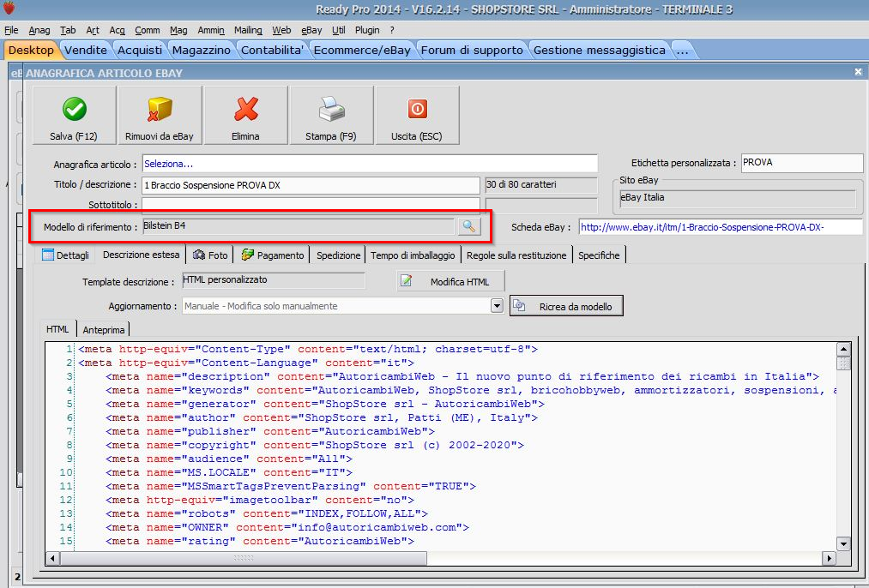The width and height of the screenshot is (869, 588).
Task: Open the Tempo di imballaggio tab
Action: click(413, 255)
